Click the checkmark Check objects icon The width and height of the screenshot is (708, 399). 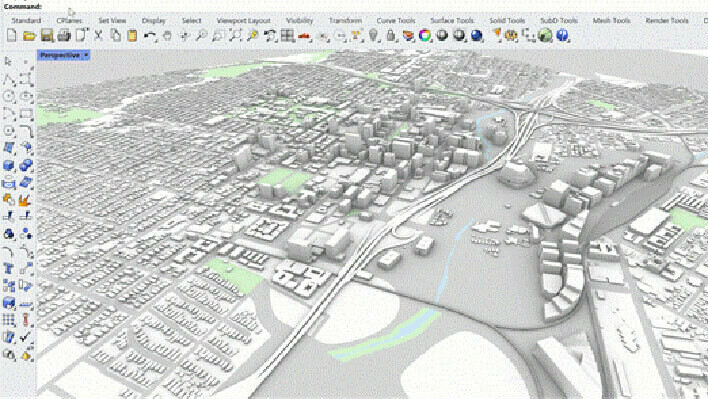point(26,337)
